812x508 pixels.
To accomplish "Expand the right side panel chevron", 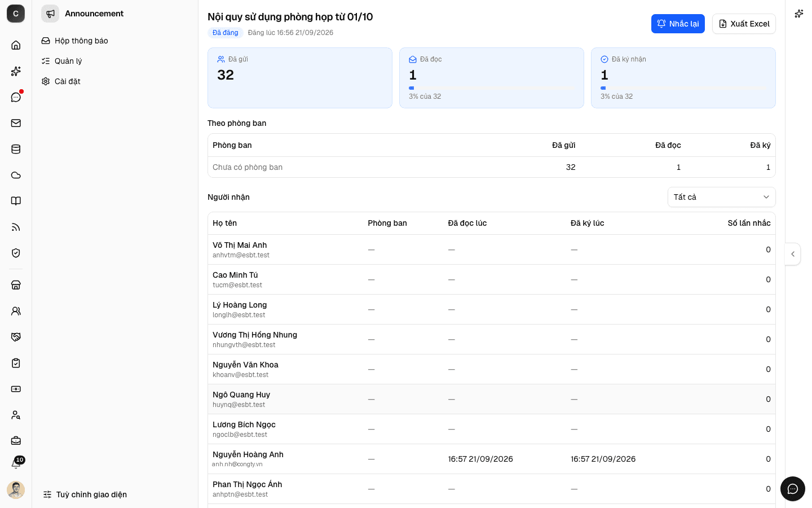I will coord(793,254).
